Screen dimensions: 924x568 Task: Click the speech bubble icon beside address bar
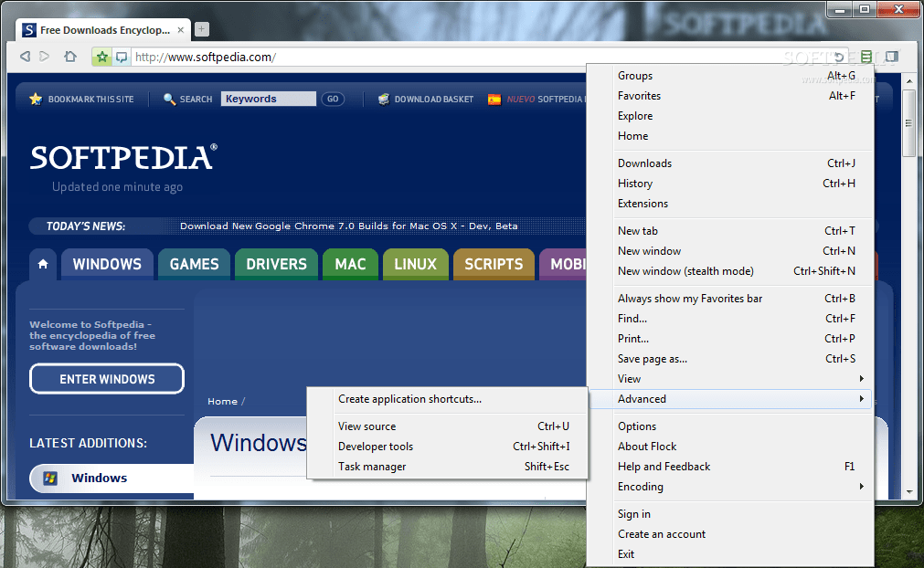(122, 58)
